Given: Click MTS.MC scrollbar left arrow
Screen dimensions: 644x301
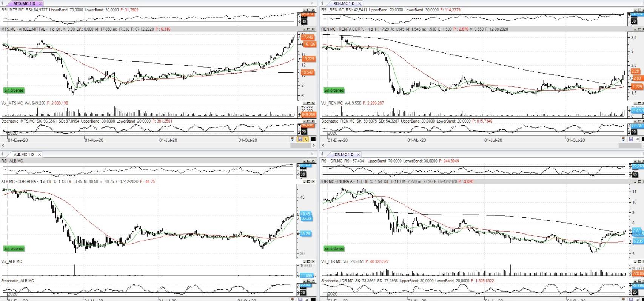Looking at the screenshot, I should [x=3, y=145].
